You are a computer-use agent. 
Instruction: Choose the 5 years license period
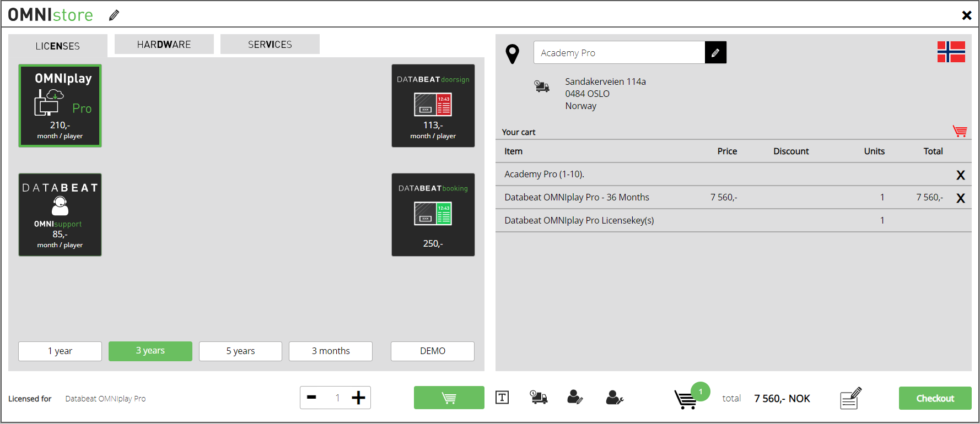(240, 351)
